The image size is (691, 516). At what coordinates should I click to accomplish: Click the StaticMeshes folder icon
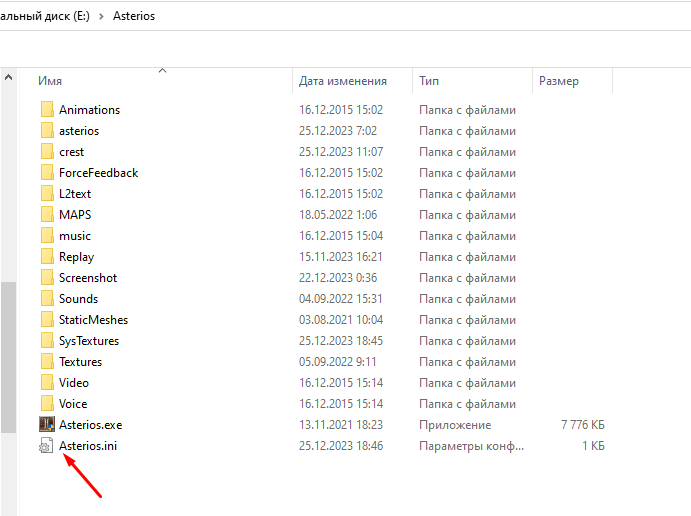coord(47,320)
